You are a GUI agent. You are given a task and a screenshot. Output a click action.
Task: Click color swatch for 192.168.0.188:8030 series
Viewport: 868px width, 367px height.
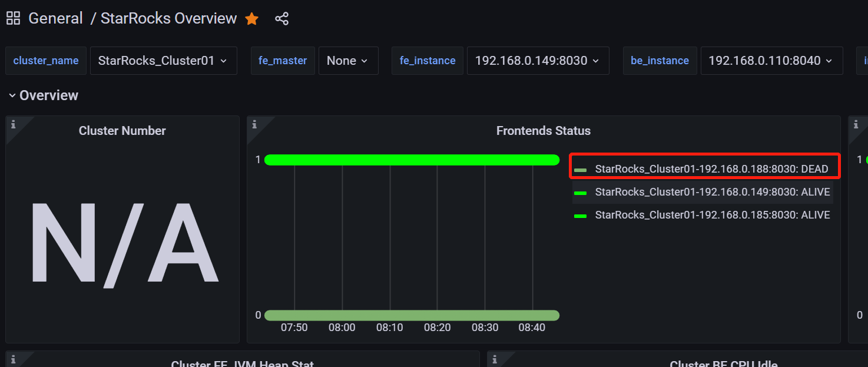pyautogui.click(x=581, y=170)
